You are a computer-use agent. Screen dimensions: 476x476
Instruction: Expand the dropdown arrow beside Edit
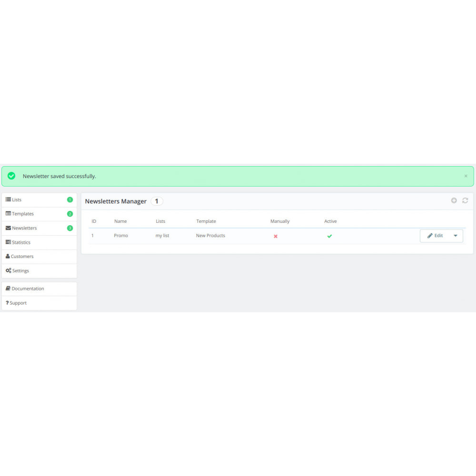coord(456,236)
